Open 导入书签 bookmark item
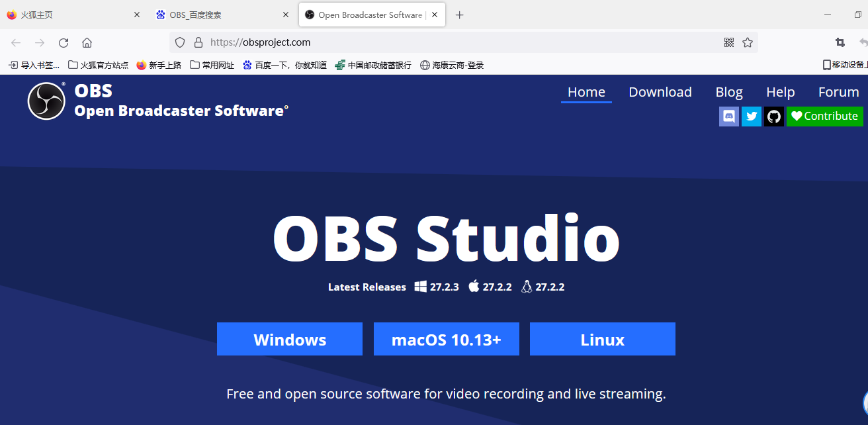 [34, 65]
